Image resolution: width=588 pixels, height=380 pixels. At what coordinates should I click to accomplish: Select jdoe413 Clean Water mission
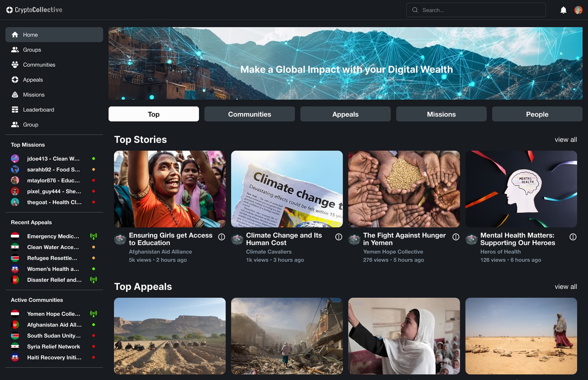click(x=53, y=159)
